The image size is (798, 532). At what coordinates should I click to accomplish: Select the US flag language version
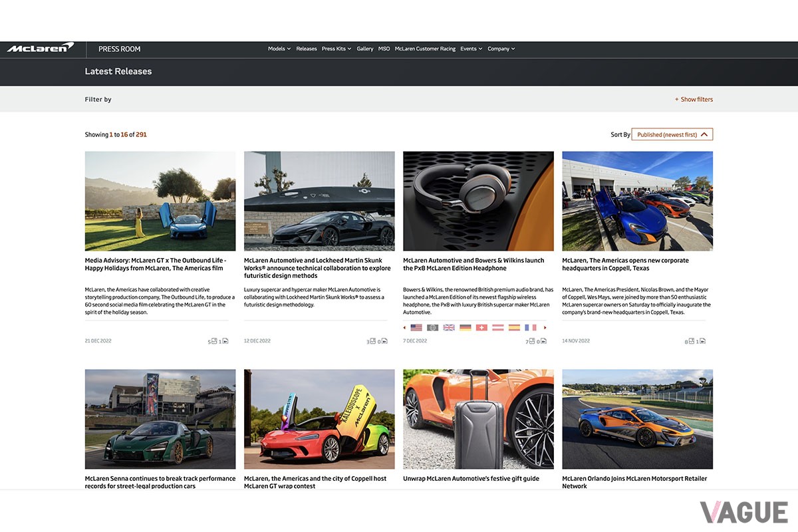tap(416, 328)
